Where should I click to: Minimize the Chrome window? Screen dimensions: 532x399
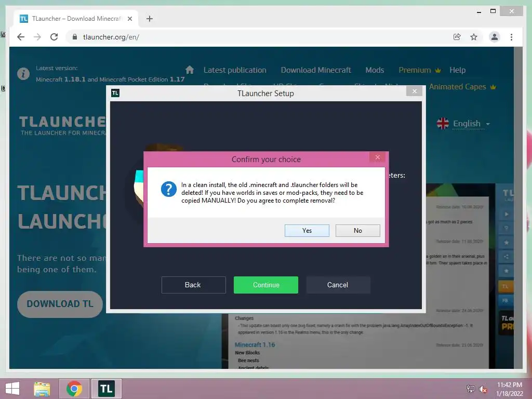[478, 11]
